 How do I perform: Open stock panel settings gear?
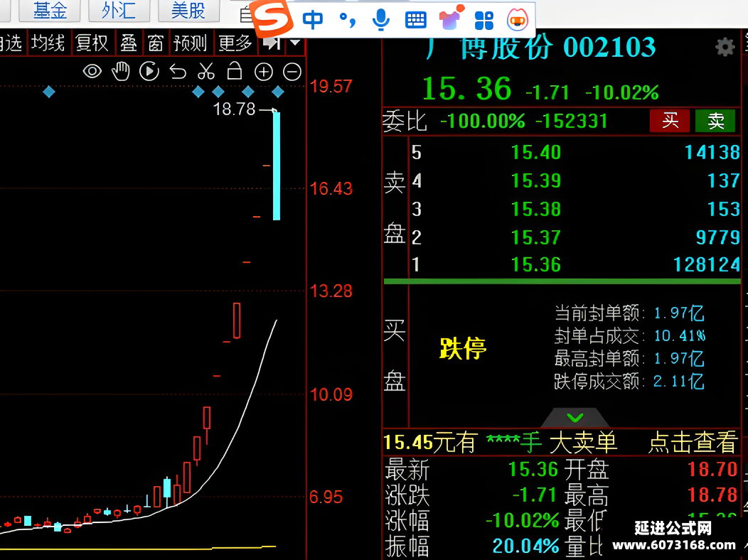coord(725,47)
